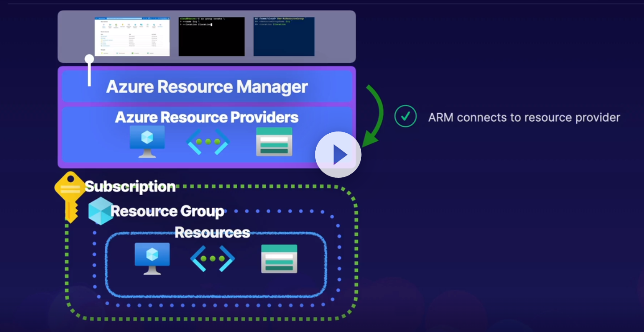This screenshot has height=332, width=644.
Task: Click storage account icon under Azure Resource Providers
Action: (x=274, y=142)
